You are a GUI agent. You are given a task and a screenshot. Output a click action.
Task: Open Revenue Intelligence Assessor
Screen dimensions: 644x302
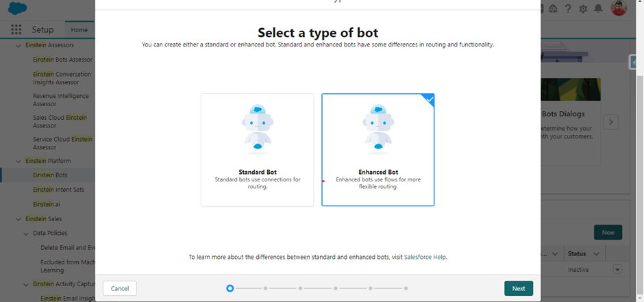click(x=61, y=100)
